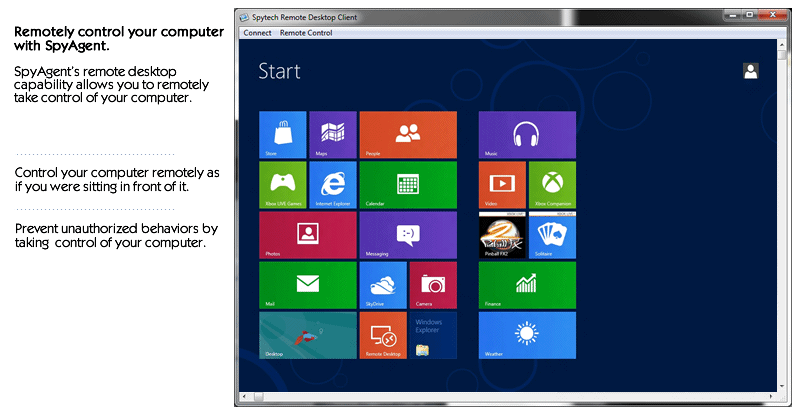This screenshot has height=419, width=800.
Task: Open the Photos tile
Action: [x=308, y=235]
